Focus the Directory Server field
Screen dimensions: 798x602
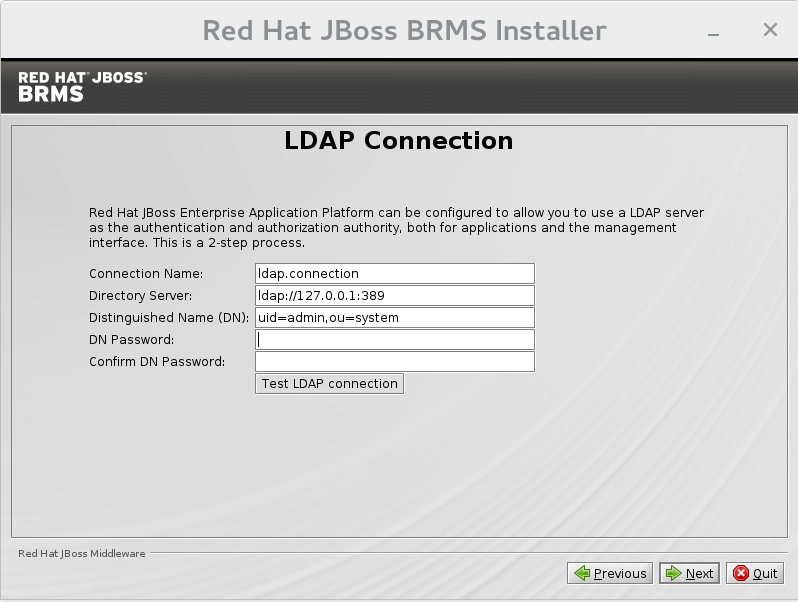(395, 295)
